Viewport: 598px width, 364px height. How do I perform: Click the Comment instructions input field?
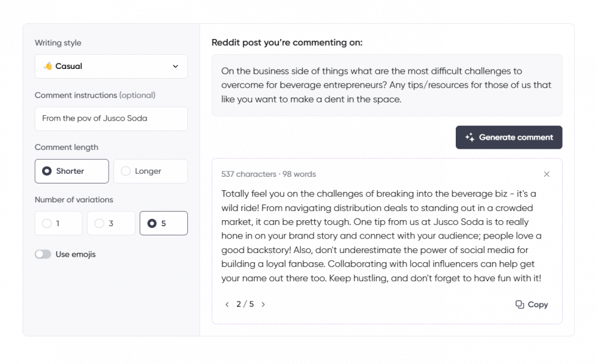coord(110,119)
